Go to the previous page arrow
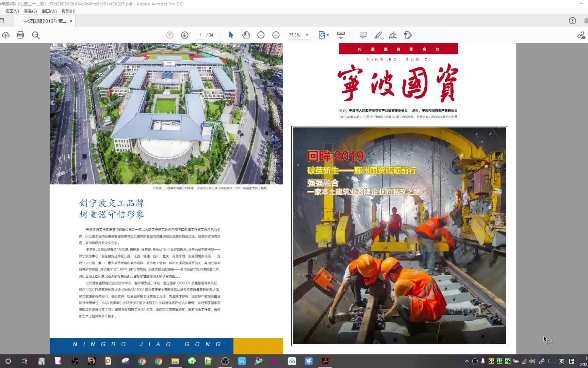 pyautogui.click(x=170, y=35)
